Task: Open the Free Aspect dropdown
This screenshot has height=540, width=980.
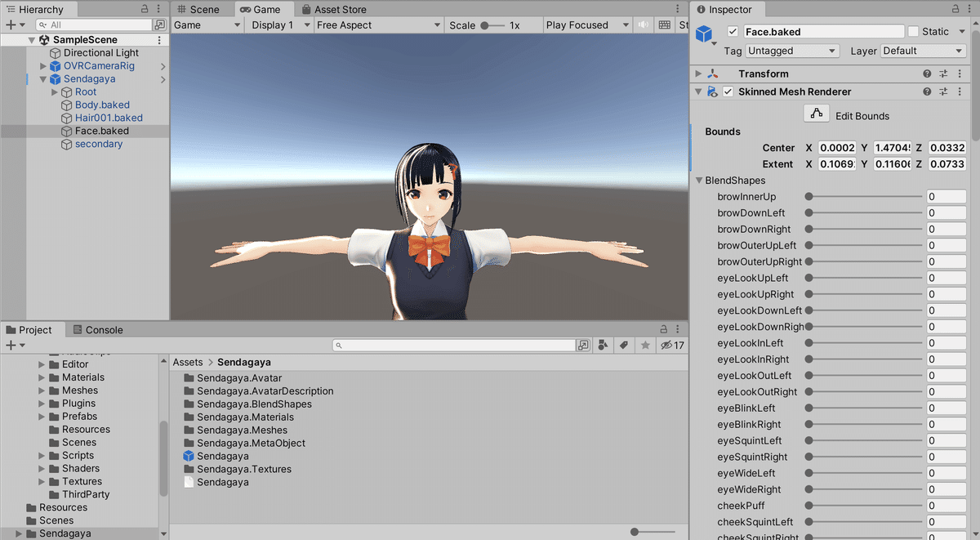Action: tap(379, 25)
